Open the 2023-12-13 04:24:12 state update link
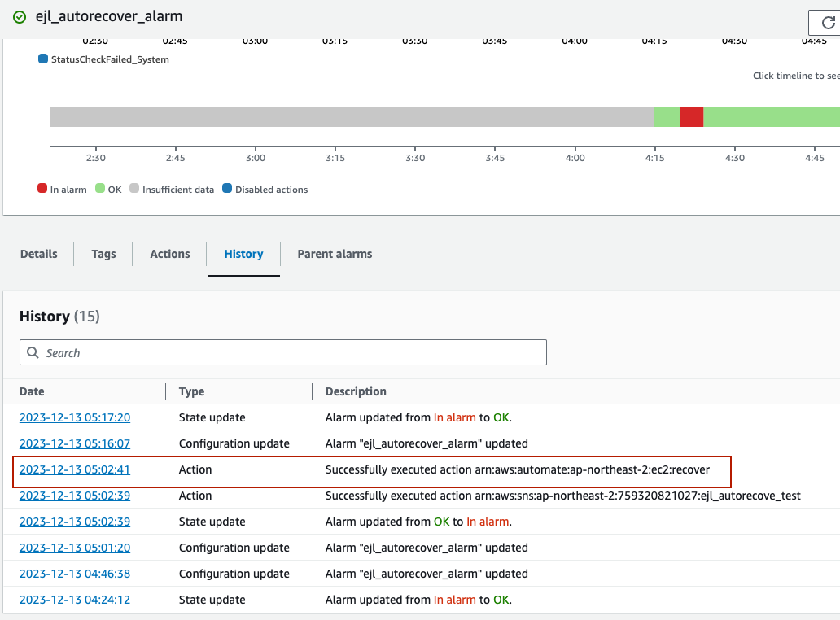Screen dimensions: 840x620 75,600
